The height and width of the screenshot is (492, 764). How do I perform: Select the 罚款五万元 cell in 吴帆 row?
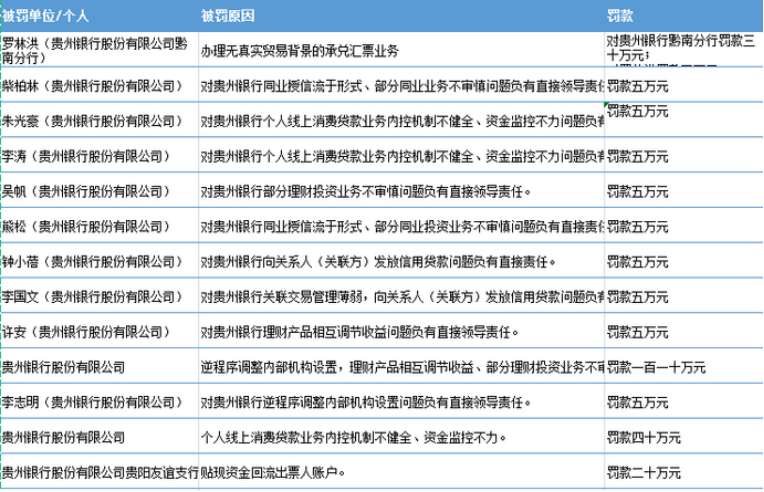684,190
